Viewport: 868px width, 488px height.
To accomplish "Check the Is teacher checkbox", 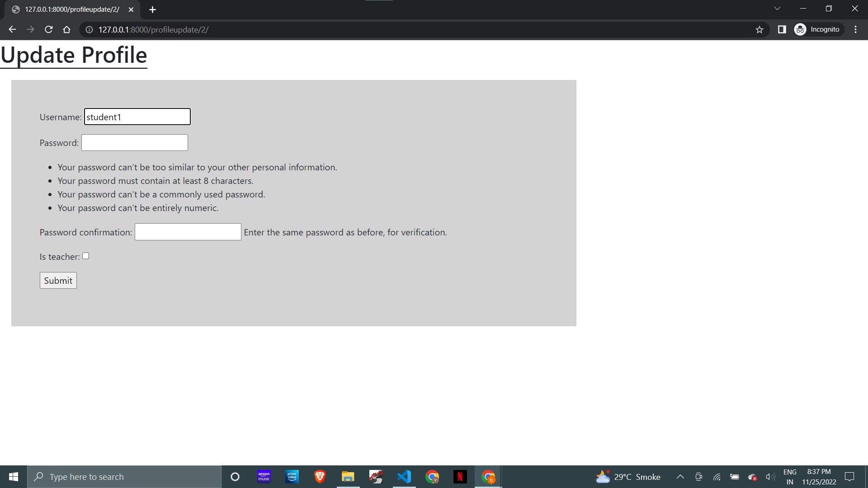I will [x=86, y=256].
